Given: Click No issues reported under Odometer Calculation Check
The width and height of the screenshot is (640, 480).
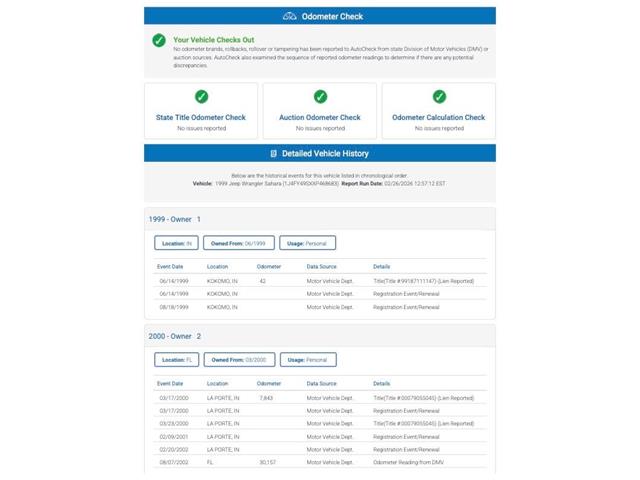Looking at the screenshot, I should pos(439,128).
